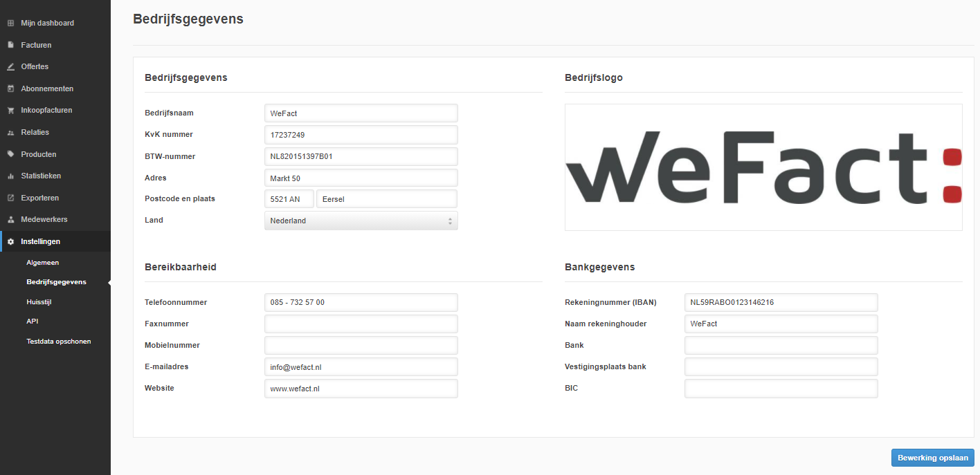Click the Facturen document icon
This screenshot has height=475, width=980.
(10, 45)
